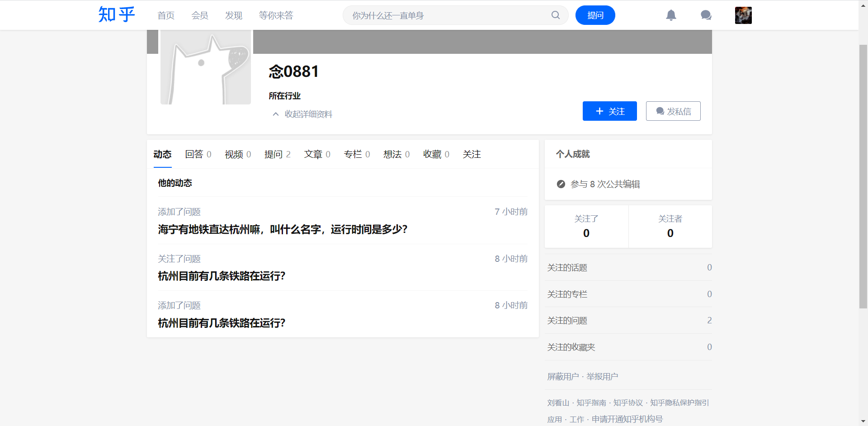Open 等你来答 in the top navigation
The height and width of the screenshot is (426, 868).
(276, 15)
